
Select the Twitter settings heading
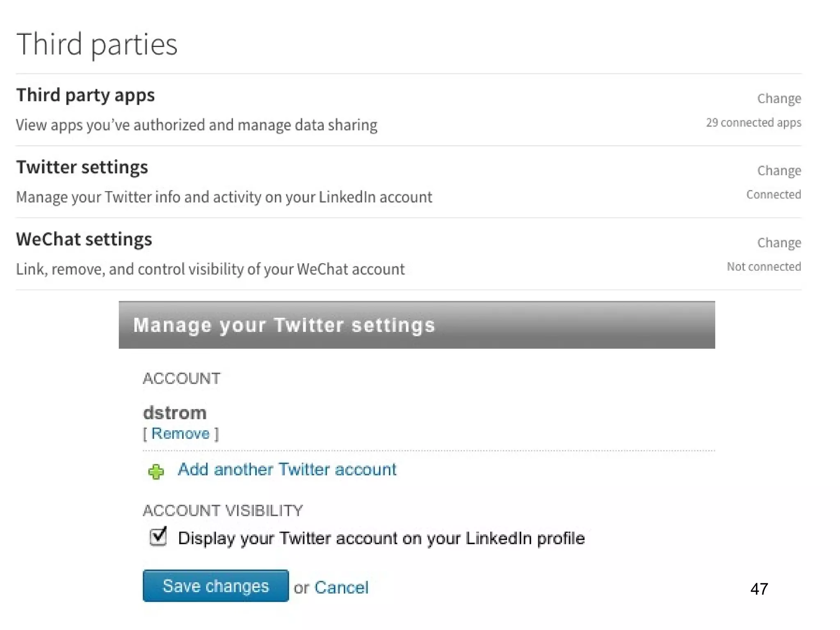(82, 167)
